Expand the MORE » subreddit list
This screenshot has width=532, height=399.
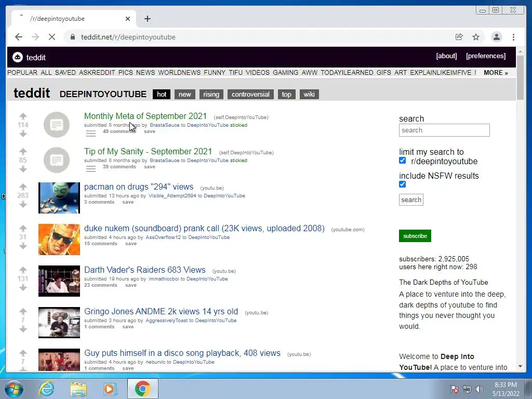click(496, 73)
